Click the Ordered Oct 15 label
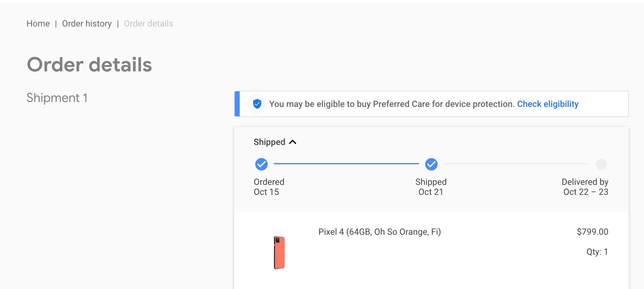The width and height of the screenshot is (644, 289). pyautogui.click(x=269, y=187)
